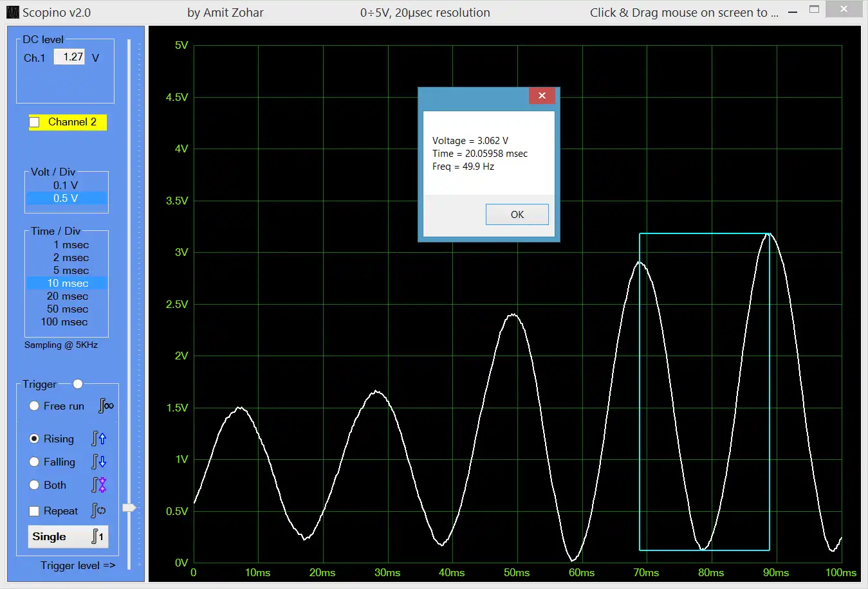868x589 pixels.
Task: Click the Time = 20.05958 msec readout
Action: pyautogui.click(x=480, y=154)
